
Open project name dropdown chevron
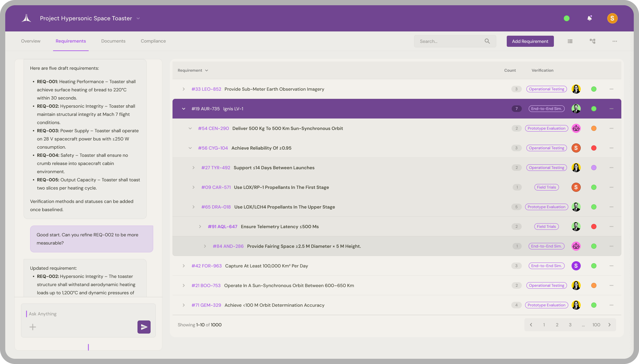[x=138, y=18]
